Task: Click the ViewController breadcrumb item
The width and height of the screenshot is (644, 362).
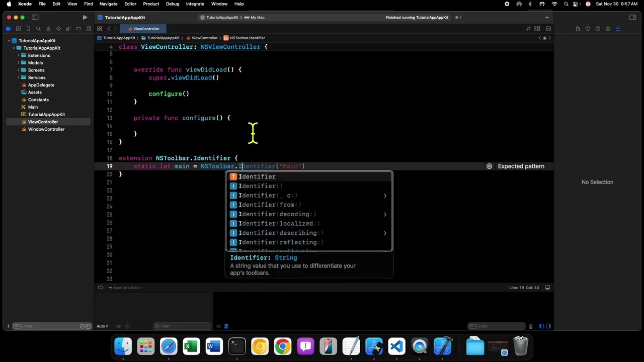Action: pyautogui.click(x=202, y=38)
